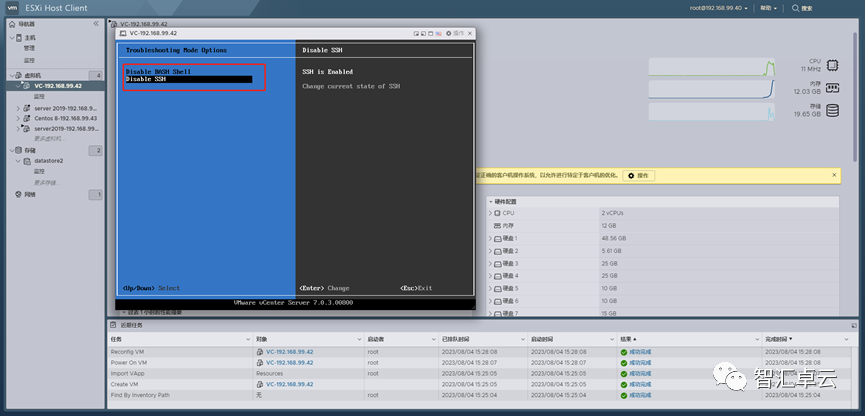
Task: Sort tasks by 结果 column
Action: 628,338
